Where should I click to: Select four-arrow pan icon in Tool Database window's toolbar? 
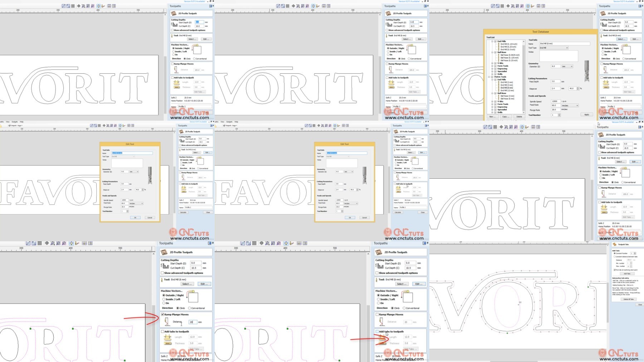coord(508,6)
